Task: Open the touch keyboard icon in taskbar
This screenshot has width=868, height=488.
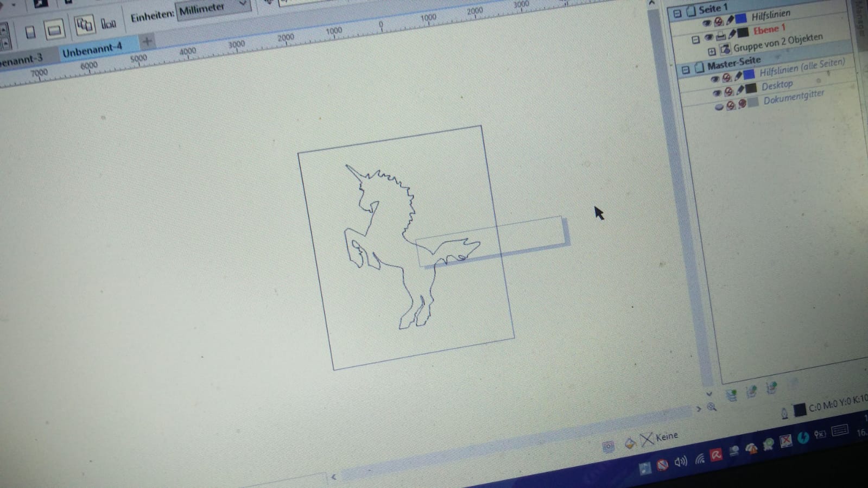Action: point(839,430)
